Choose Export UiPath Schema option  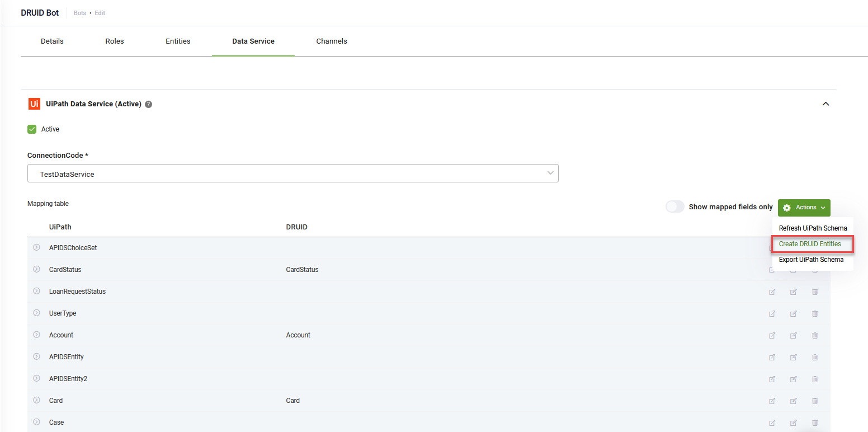(813, 260)
